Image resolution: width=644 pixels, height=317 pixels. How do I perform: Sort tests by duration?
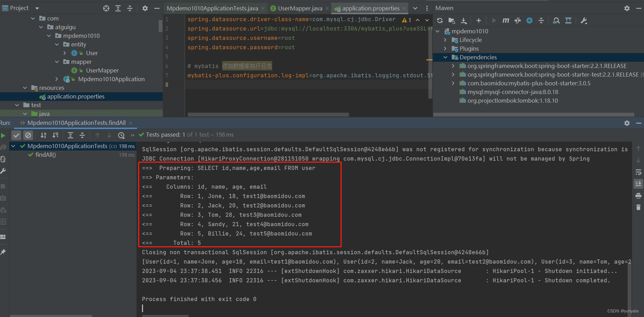55,135
